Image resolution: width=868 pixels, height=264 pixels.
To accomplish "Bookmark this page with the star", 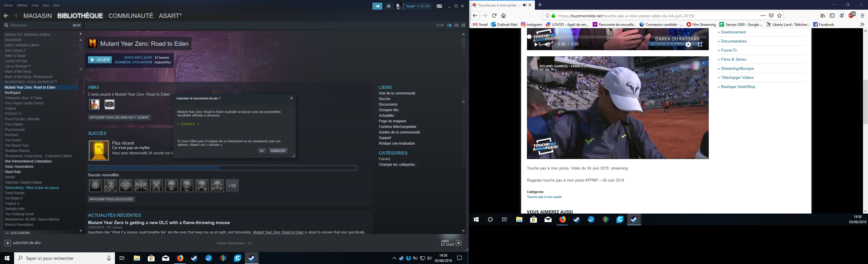I will click(x=779, y=16).
